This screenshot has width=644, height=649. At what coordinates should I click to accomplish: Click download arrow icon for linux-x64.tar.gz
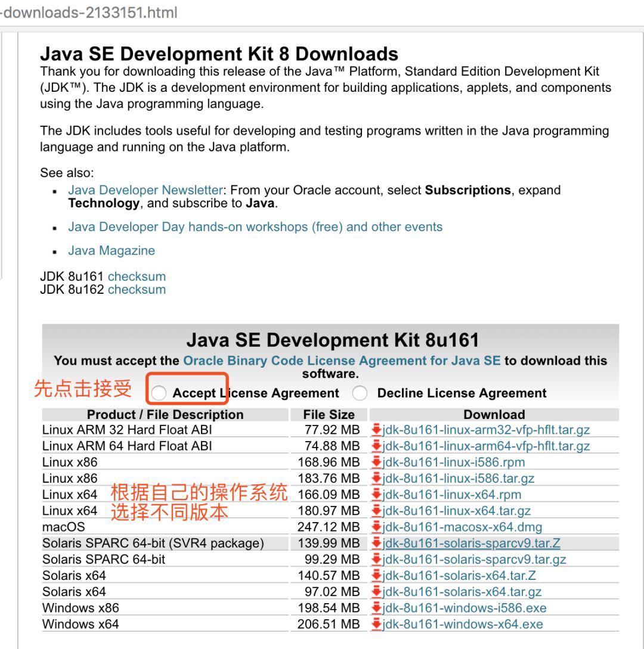point(376,510)
